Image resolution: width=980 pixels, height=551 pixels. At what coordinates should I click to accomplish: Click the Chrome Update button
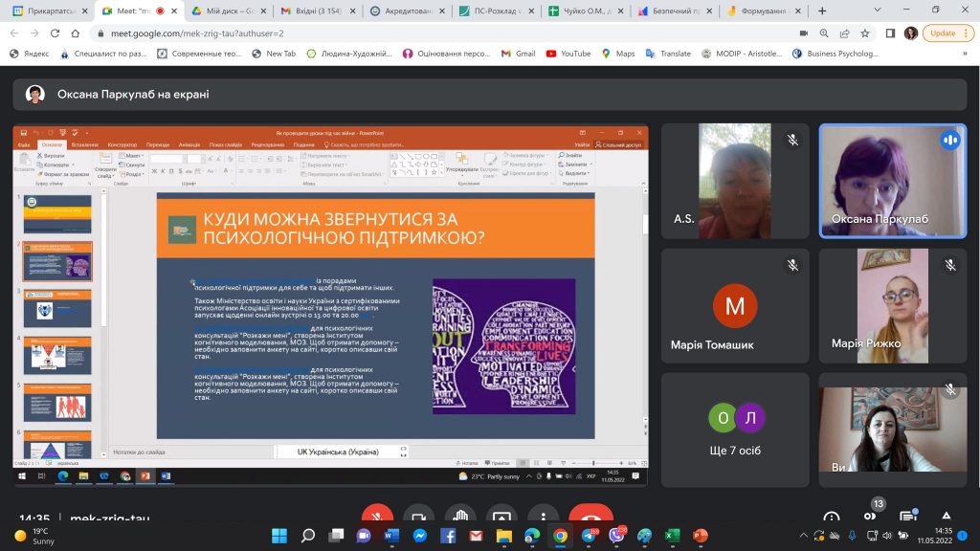pos(943,33)
